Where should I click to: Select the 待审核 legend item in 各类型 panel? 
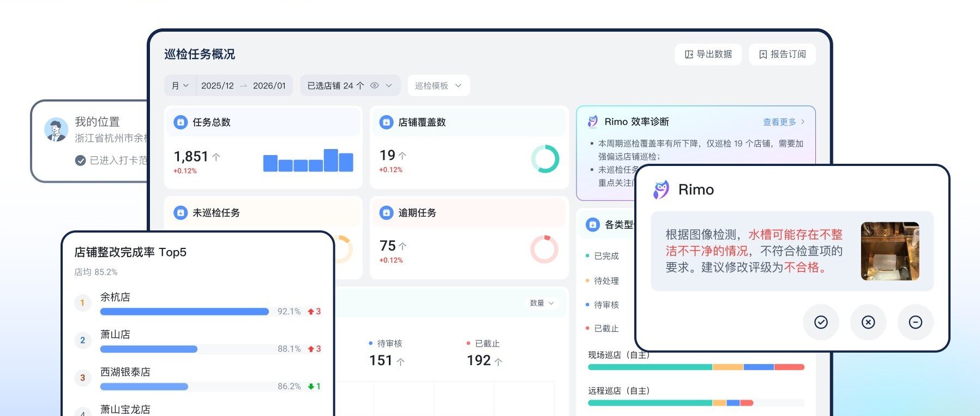click(602, 305)
